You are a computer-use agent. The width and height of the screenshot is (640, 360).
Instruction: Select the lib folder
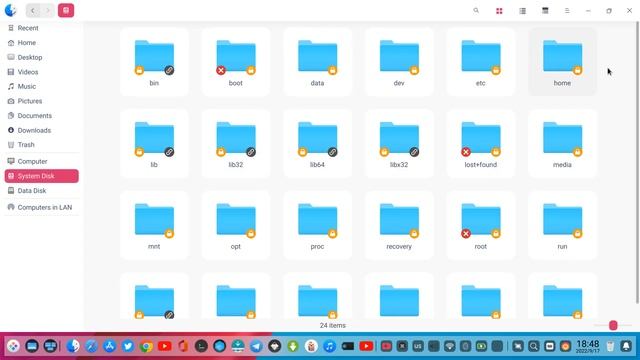click(154, 144)
